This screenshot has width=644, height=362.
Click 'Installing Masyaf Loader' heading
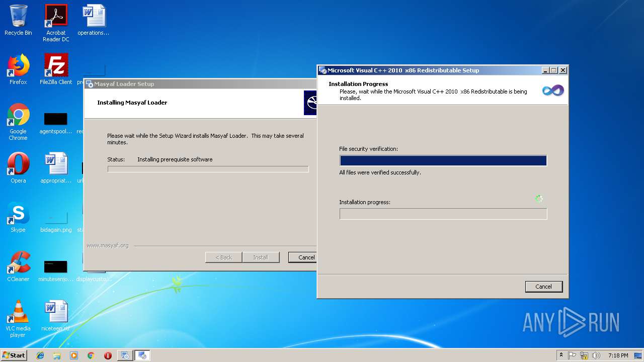pos(132,103)
